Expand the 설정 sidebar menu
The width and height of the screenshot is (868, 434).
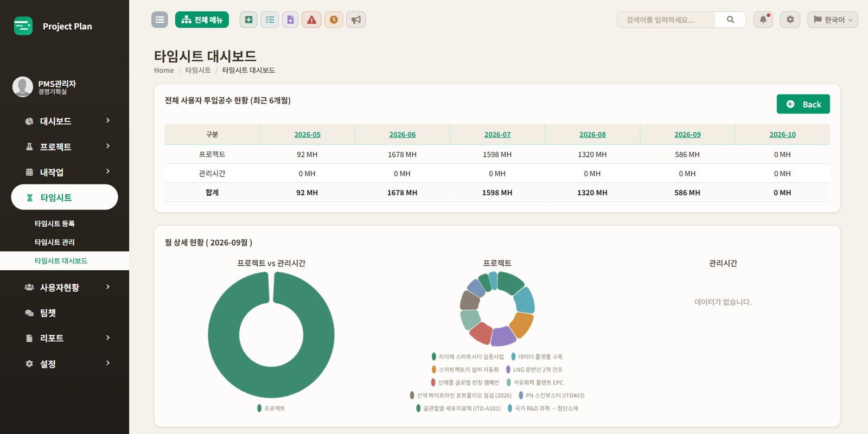pos(65,363)
